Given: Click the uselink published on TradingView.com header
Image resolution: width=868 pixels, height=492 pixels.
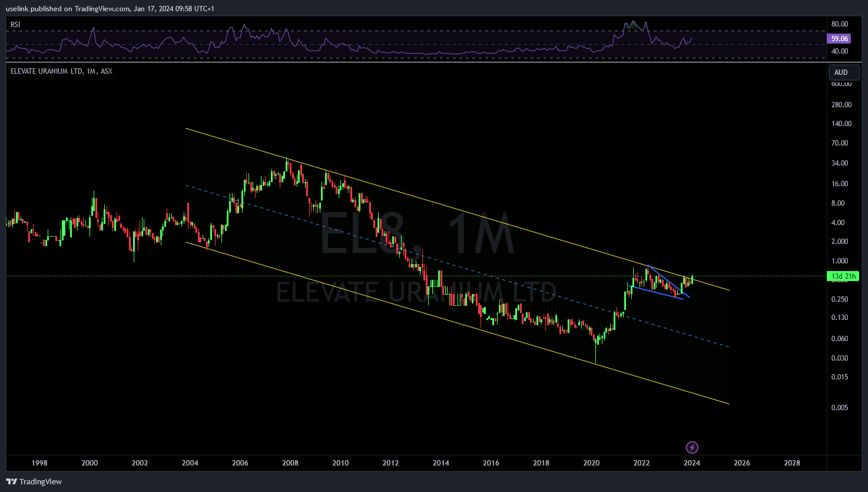Looking at the screenshot, I should pos(110,8).
